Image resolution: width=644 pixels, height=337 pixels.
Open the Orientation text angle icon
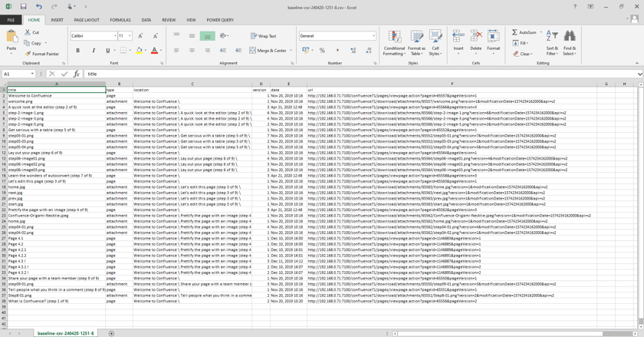(224, 36)
